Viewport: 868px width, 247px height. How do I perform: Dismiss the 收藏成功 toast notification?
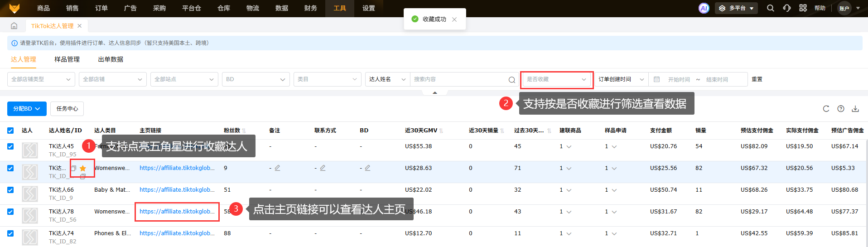454,19
